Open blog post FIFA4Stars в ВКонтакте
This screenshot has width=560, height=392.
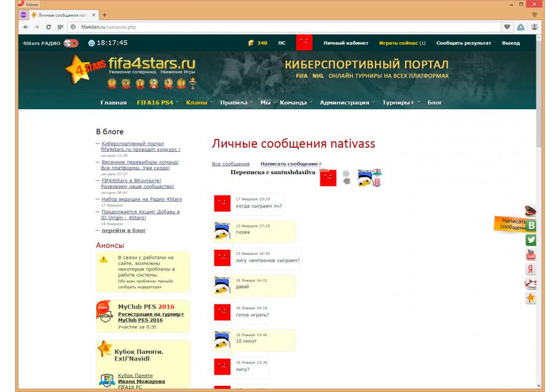(x=138, y=184)
